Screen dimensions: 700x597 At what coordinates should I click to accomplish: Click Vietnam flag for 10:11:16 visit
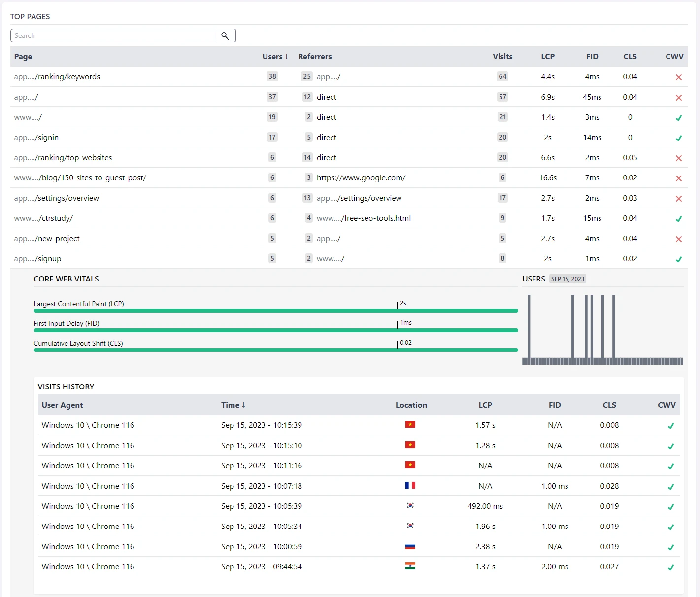(410, 465)
